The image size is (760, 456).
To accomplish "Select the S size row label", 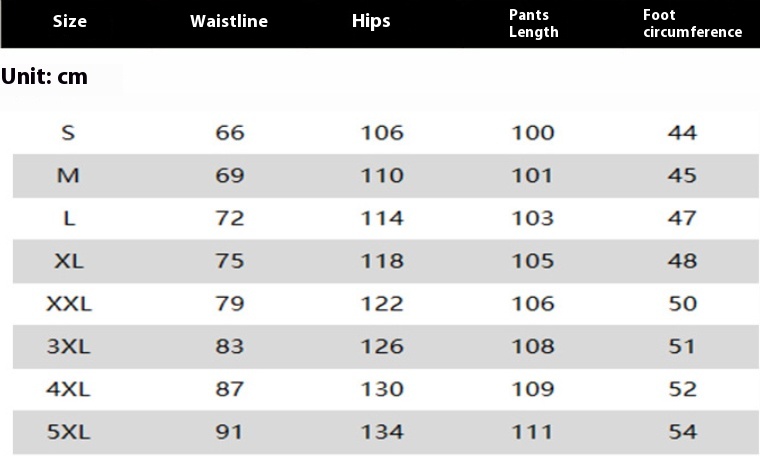I will 68,133.
